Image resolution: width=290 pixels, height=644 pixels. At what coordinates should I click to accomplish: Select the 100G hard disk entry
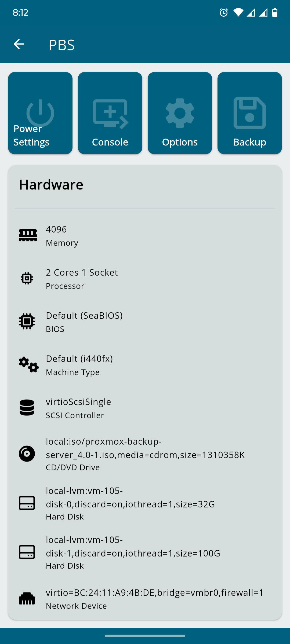click(133, 552)
